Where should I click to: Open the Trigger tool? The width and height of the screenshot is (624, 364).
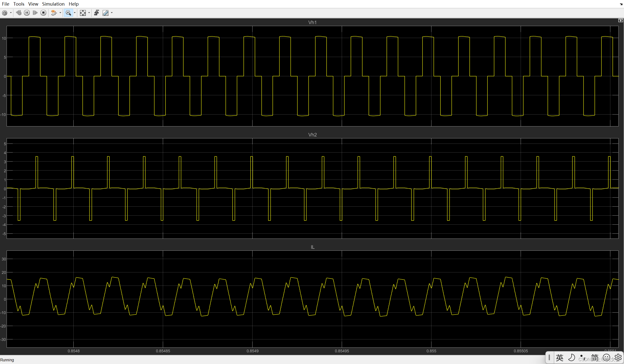97,13
